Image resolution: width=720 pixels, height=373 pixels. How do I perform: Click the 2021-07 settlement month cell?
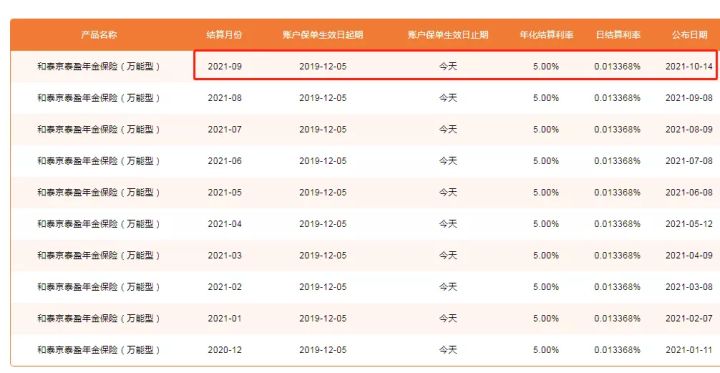pyautogui.click(x=225, y=130)
